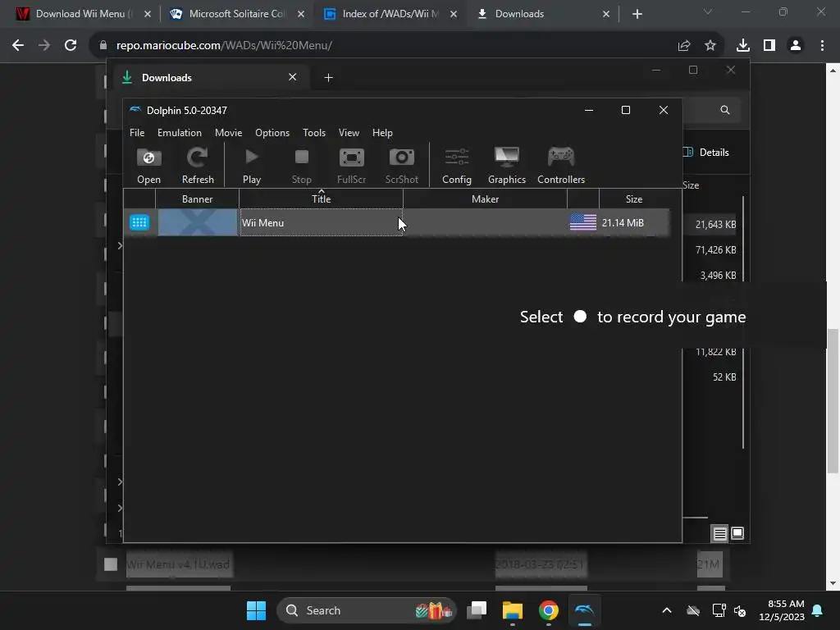Screen dimensions: 840x630
Task: Sort game list by Title column
Action: pyautogui.click(x=321, y=199)
